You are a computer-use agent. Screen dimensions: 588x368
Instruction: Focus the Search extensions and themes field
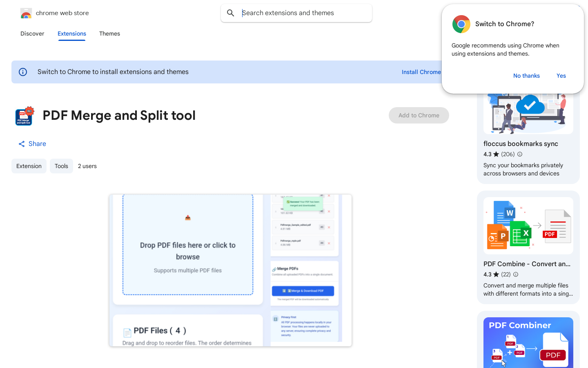[x=296, y=13]
